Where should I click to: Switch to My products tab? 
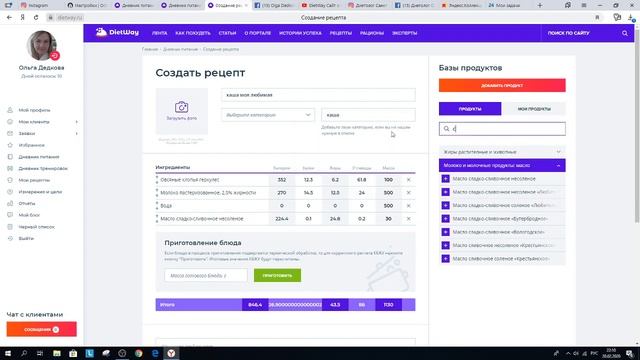(534, 109)
